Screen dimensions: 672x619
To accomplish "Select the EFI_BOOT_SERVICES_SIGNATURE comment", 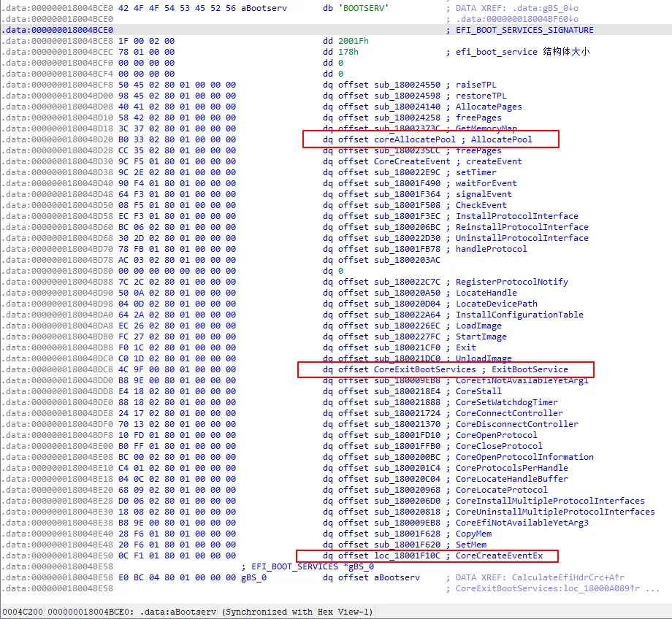I will [x=524, y=30].
